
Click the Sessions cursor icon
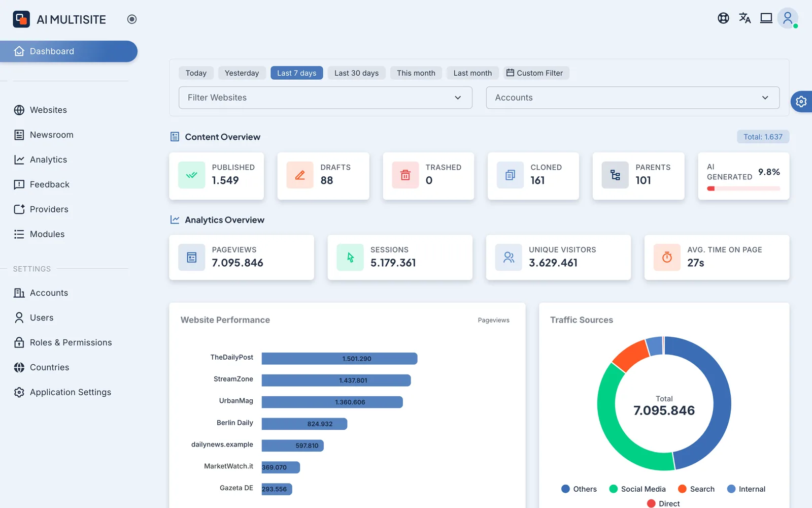(x=350, y=258)
